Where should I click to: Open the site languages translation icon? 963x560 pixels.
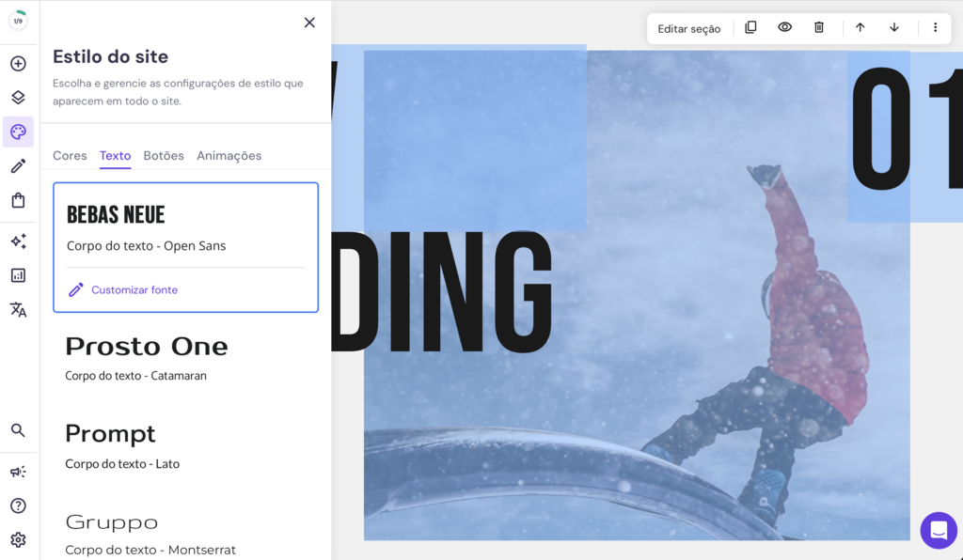[x=19, y=309]
